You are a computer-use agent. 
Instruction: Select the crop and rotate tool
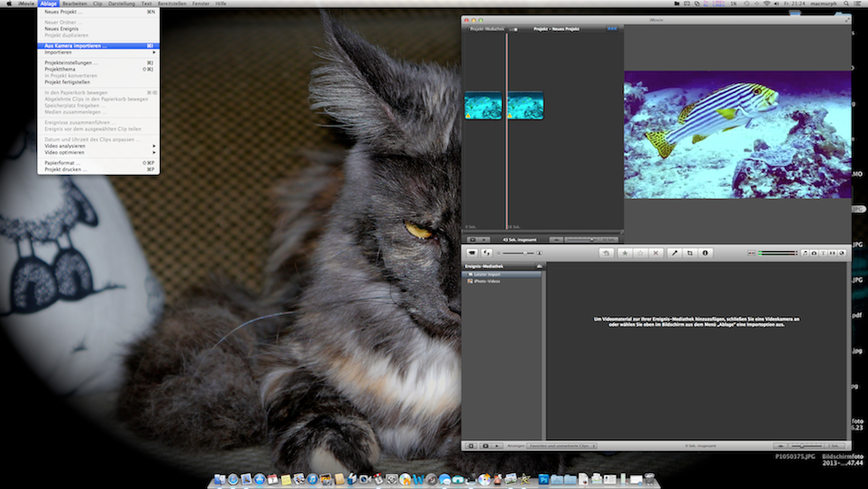pyautogui.click(x=689, y=253)
